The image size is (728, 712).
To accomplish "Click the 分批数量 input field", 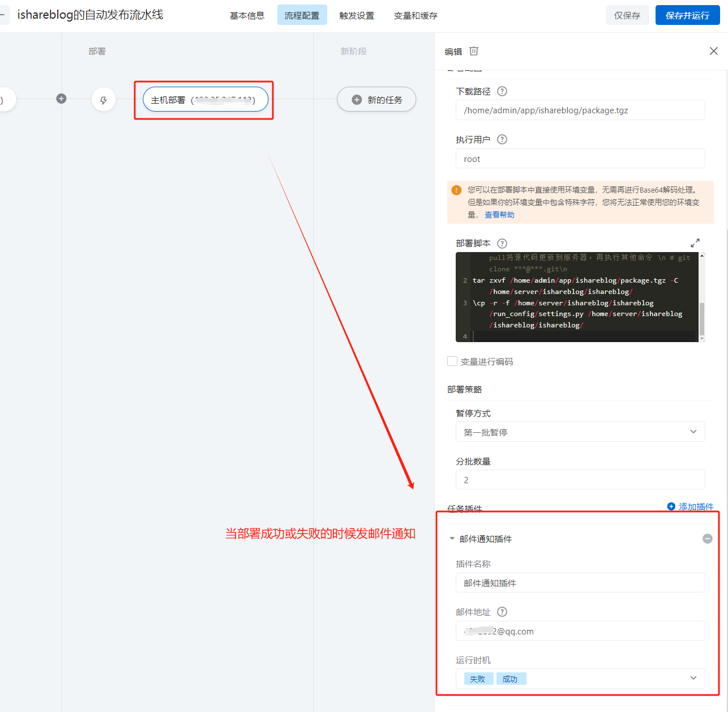I will pos(580,480).
